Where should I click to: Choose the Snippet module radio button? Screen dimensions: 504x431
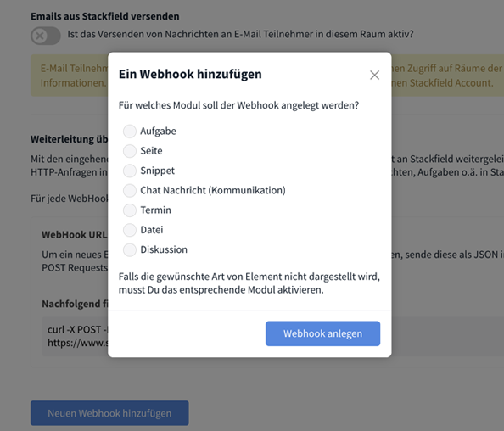pyautogui.click(x=130, y=171)
